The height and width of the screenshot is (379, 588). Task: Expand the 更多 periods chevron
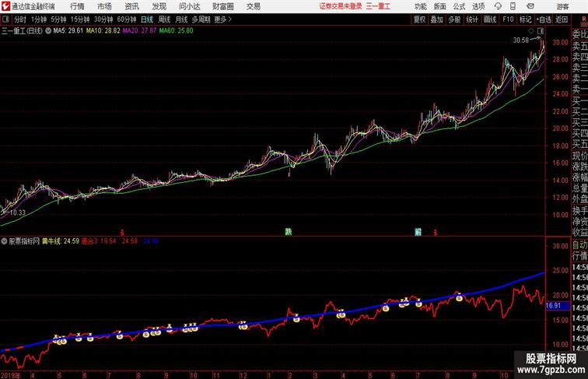[x=230, y=19]
